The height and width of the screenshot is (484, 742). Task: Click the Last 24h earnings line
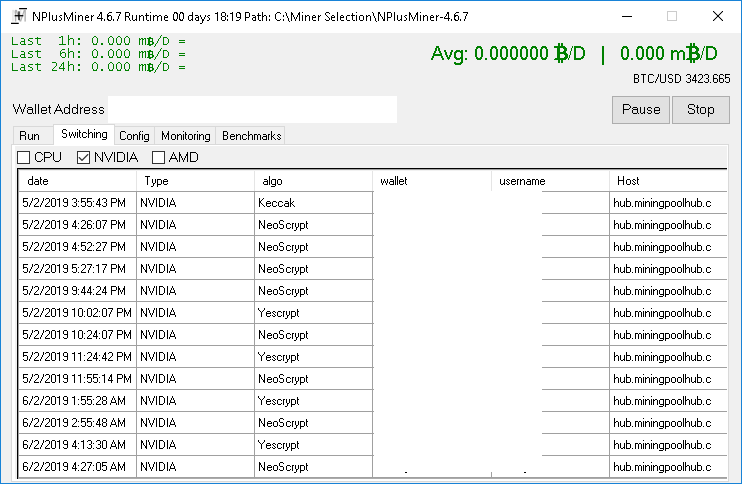coord(98,67)
